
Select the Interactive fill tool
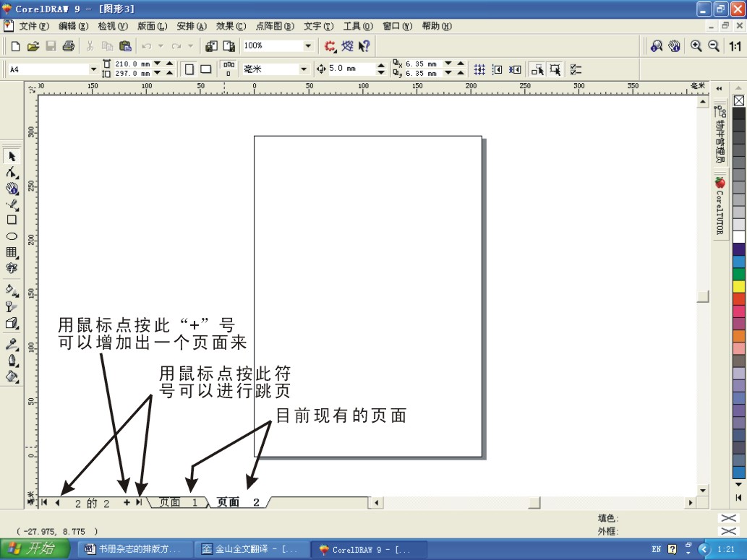[x=12, y=290]
